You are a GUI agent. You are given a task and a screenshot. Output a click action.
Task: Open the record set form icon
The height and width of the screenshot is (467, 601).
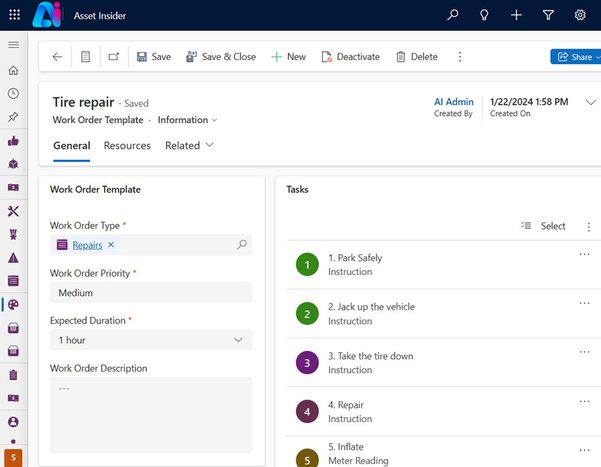pos(85,57)
